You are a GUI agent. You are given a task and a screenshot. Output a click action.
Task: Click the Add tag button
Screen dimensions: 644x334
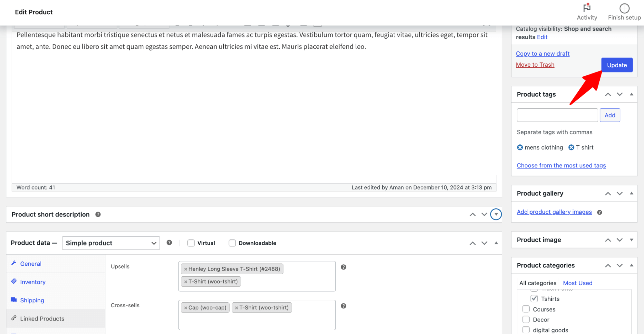point(610,115)
